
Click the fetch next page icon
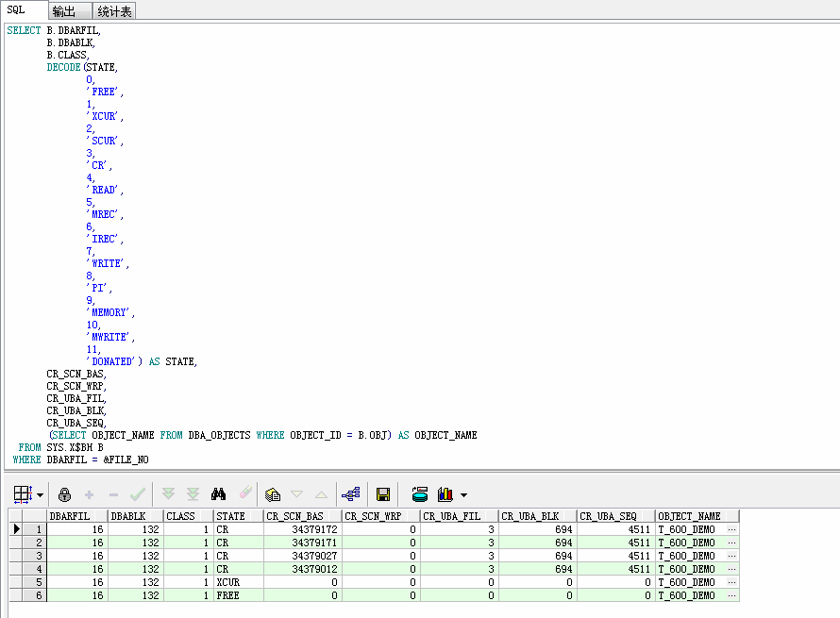pos(169,494)
